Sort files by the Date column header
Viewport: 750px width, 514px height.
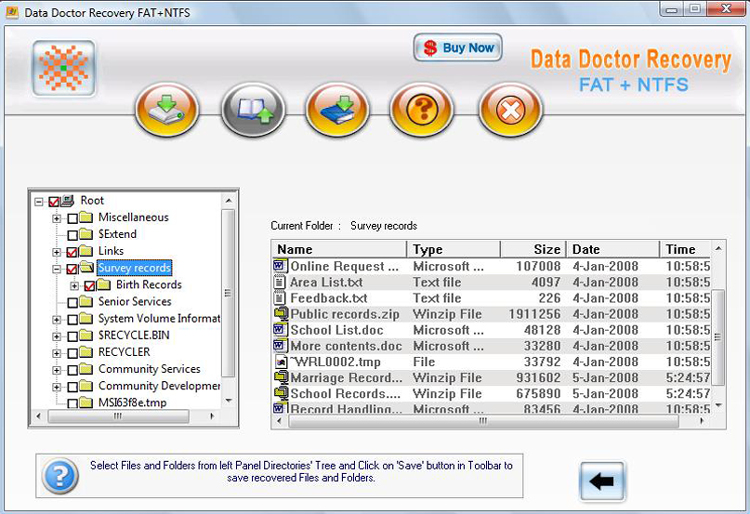[x=613, y=249]
